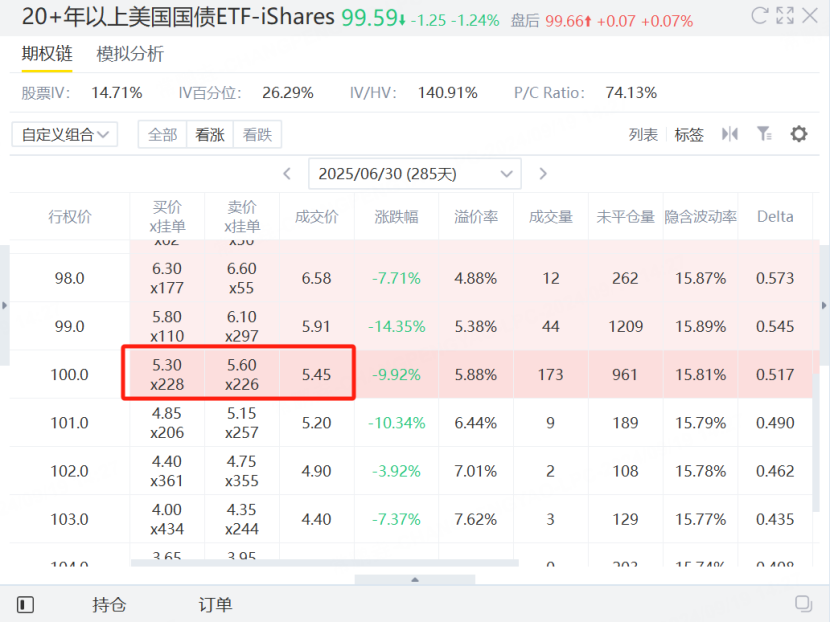Open the expiration date 2025/06/30 dropdown
The image size is (830, 623).
coord(414,174)
